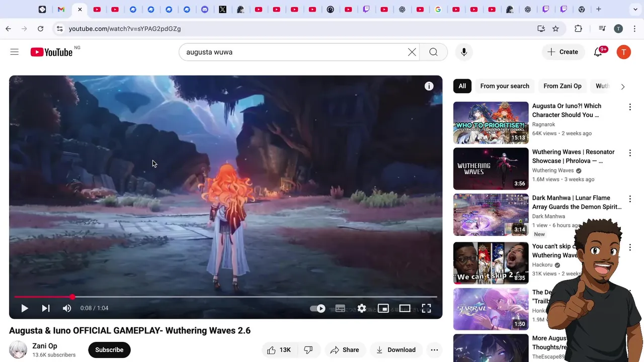This screenshot has height=362, width=644.
Task: Switch to the X (Twitter) tab
Action: 222,9
